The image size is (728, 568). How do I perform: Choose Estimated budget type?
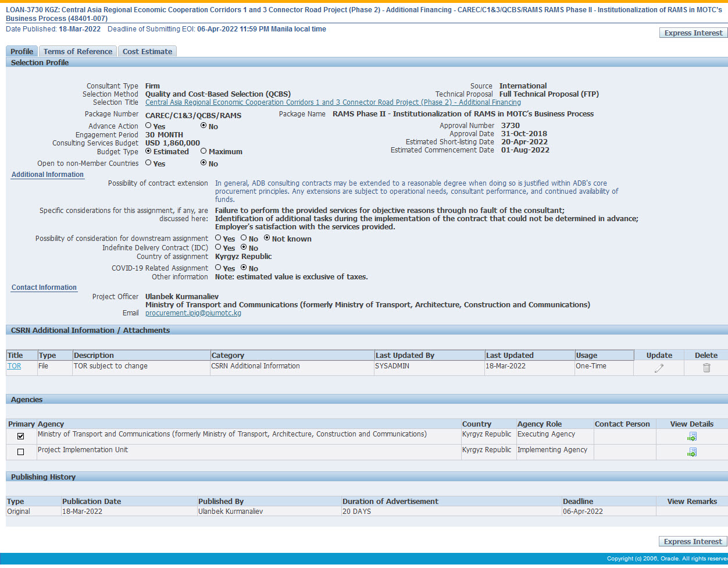click(x=148, y=151)
